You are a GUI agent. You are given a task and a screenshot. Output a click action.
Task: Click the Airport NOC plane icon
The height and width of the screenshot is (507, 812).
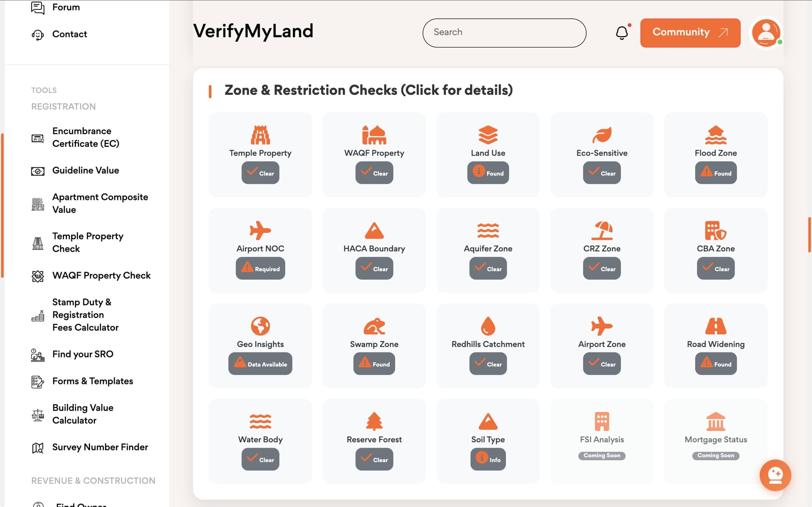tap(260, 230)
